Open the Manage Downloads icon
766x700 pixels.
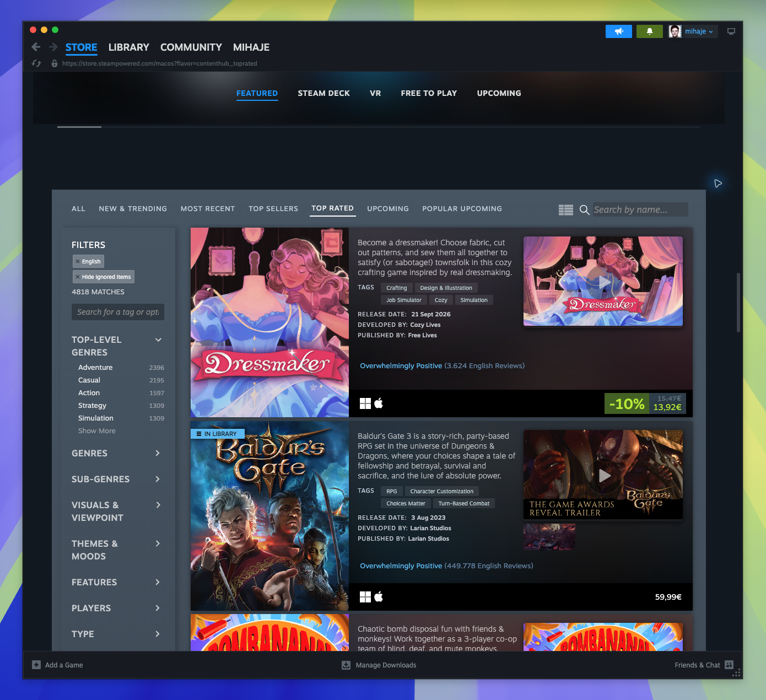(346, 665)
